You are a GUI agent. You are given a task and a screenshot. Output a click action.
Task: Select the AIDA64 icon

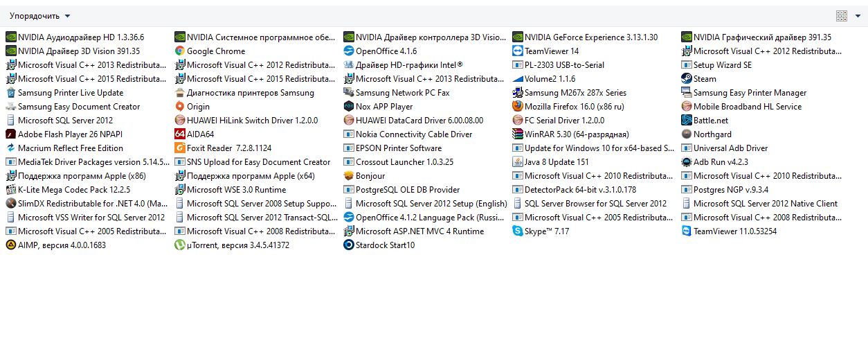tap(179, 134)
